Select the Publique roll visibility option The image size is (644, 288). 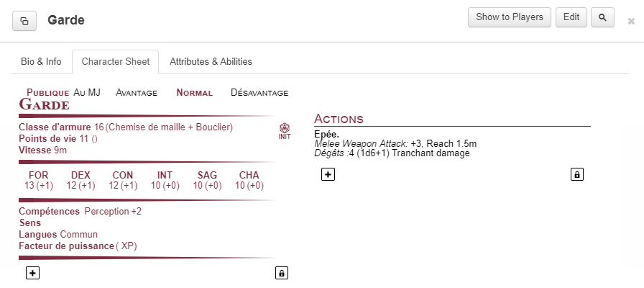point(47,92)
